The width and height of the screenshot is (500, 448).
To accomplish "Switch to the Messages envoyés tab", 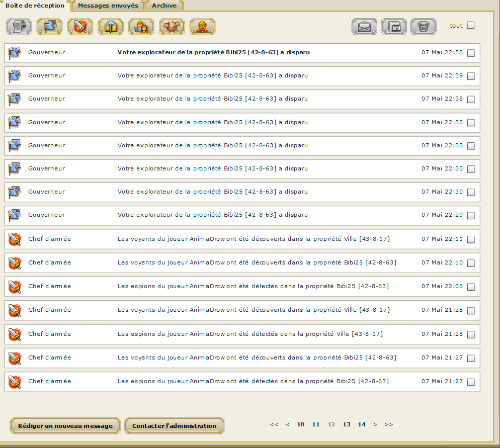I will (x=108, y=6).
